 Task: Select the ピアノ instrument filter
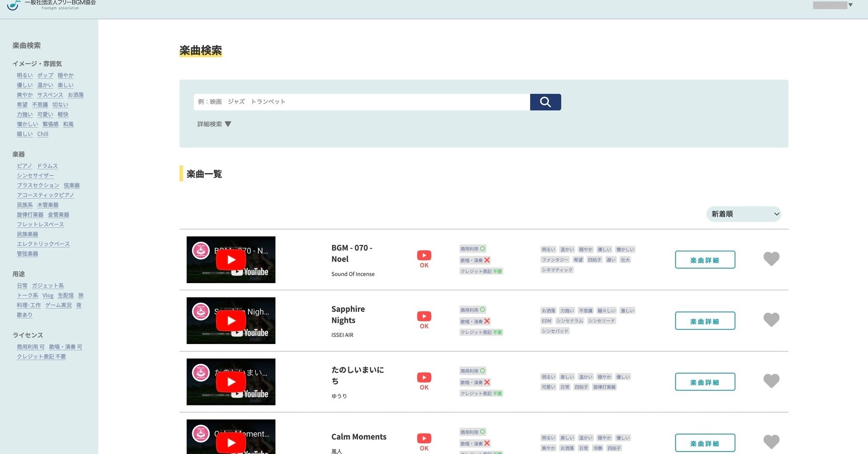(x=24, y=166)
